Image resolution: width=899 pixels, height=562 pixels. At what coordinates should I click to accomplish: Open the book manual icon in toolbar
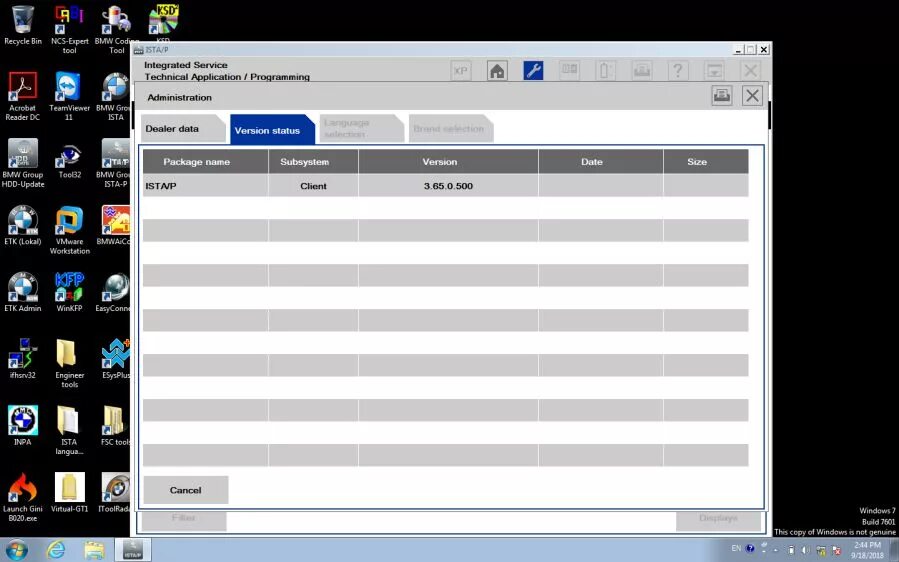coord(569,71)
